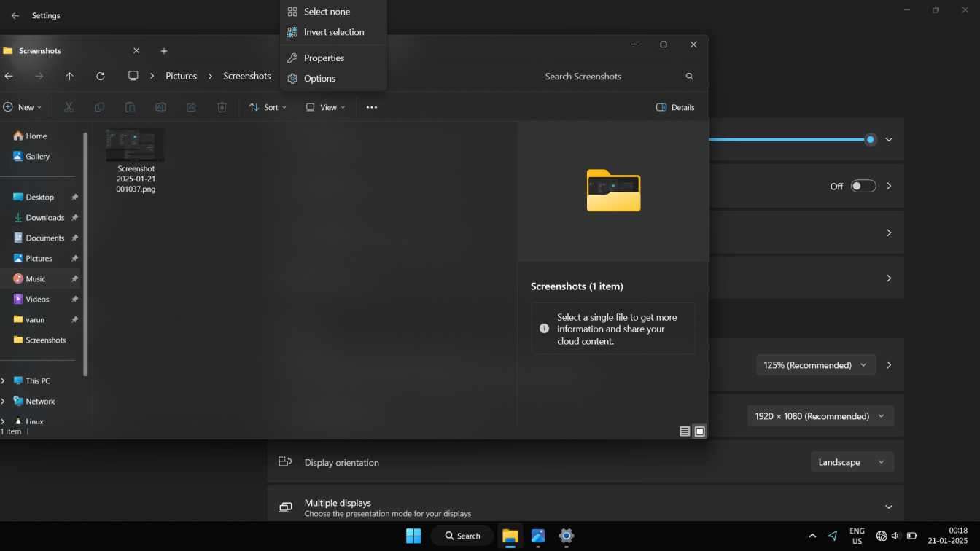Go back in File Explorer navigation
Image resolution: width=980 pixels, height=551 pixels.
pos(9,76)
